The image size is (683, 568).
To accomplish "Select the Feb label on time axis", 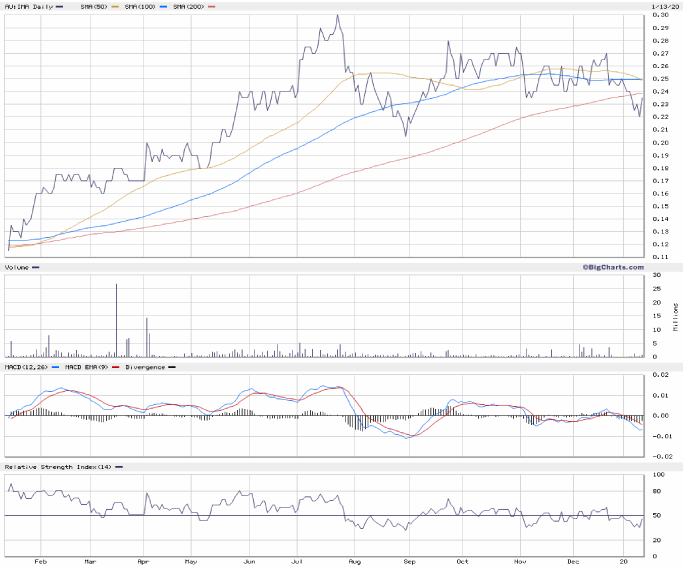I will [38, 562].
